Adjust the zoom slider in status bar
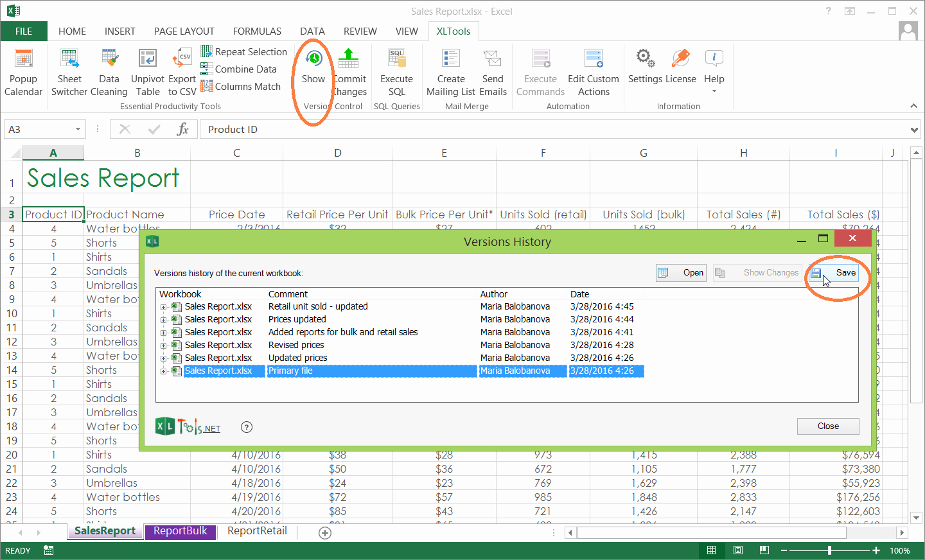The width and height of the screenshot is (925, 560). pos(829,550)
